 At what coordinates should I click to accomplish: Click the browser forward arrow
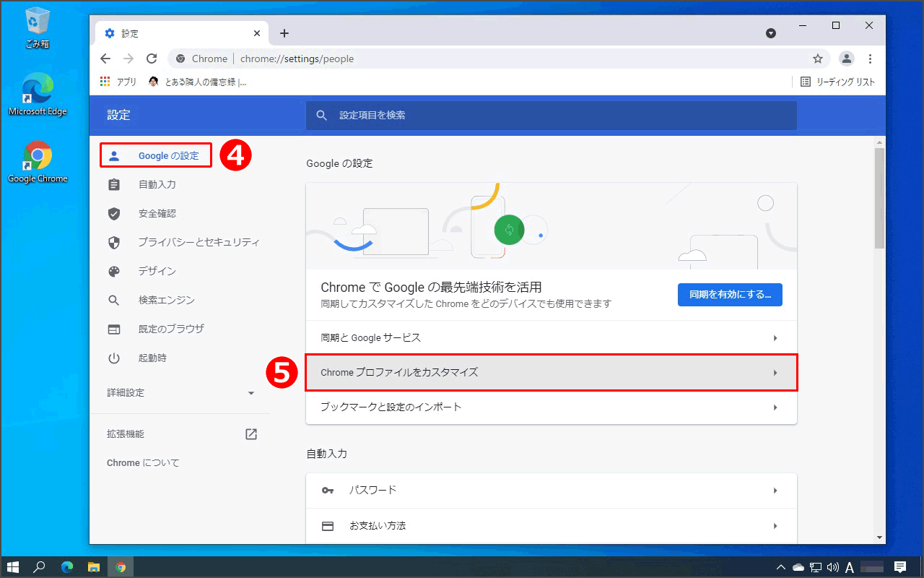coord(128,59)
